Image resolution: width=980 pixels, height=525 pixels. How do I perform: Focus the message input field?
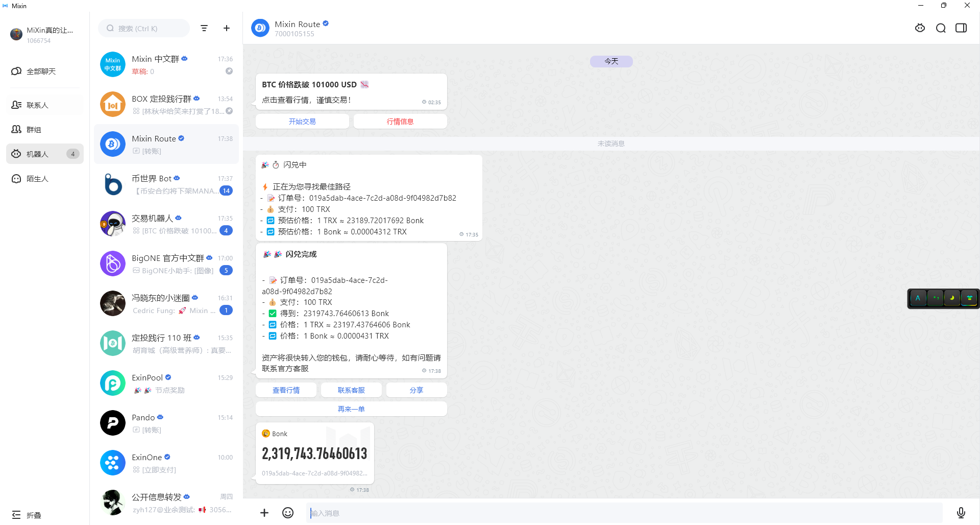(x=623, y=513)
